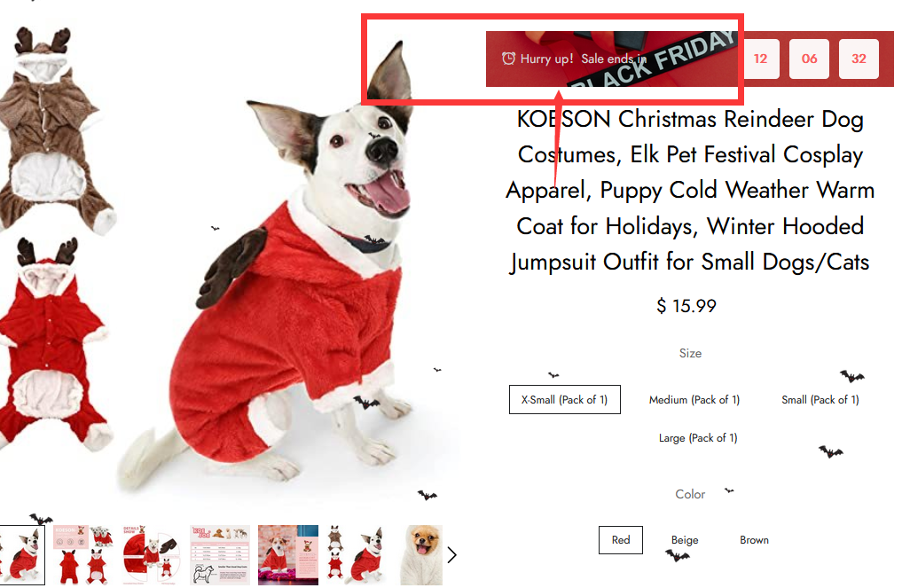This screenshot has width=902, height=588.
Task: Click the countdown box showing 12
Action: click(760, 59)
